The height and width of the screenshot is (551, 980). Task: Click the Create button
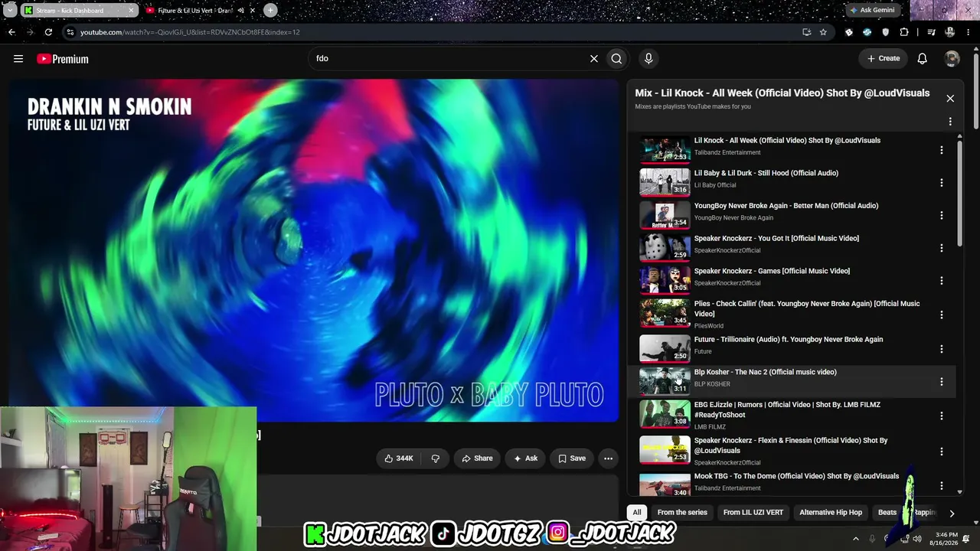[x=884, y=58]
